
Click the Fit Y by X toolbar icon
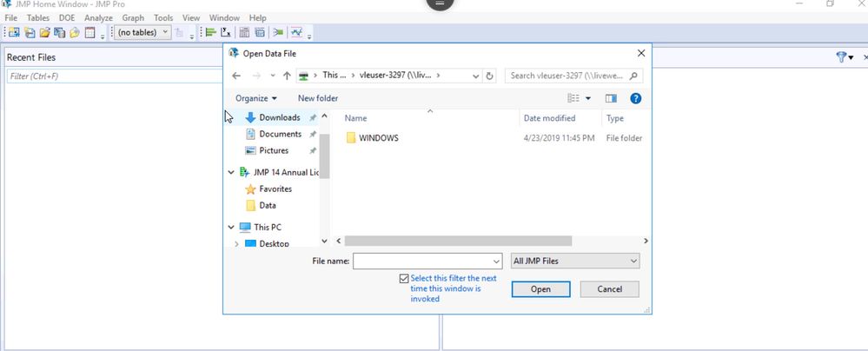[225, 33]
